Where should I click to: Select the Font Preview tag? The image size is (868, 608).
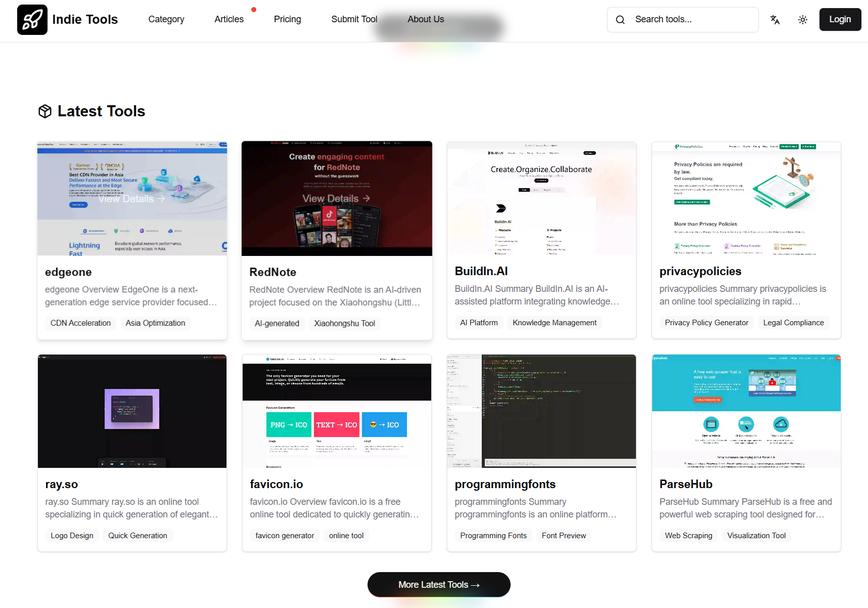[x=564, y=536]
